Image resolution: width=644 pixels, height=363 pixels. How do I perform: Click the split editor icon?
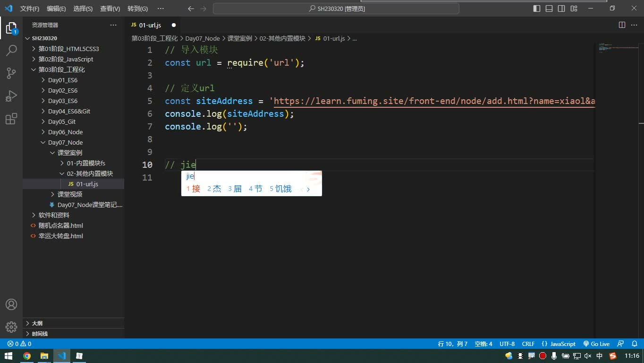[622, 25]
